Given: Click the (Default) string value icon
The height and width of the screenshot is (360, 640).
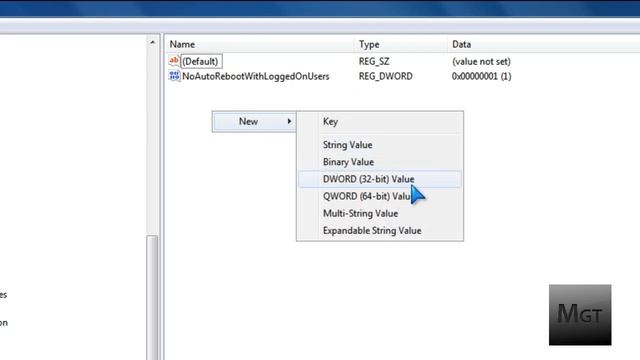Looking at the screenshot, I should click(174, 61).
